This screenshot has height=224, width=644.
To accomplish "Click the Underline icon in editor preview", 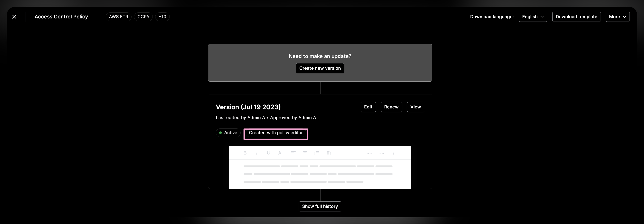I will pos(269,153).
